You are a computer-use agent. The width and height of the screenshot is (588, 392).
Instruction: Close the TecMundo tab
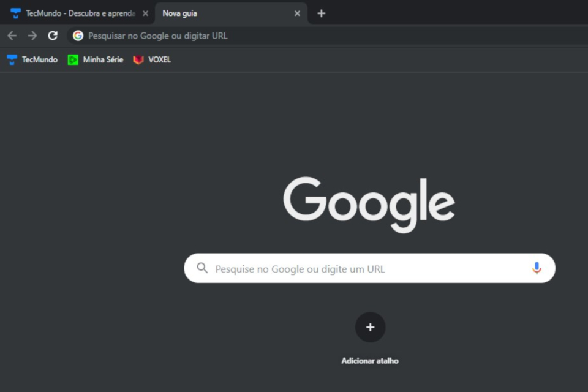coord(145,13)
